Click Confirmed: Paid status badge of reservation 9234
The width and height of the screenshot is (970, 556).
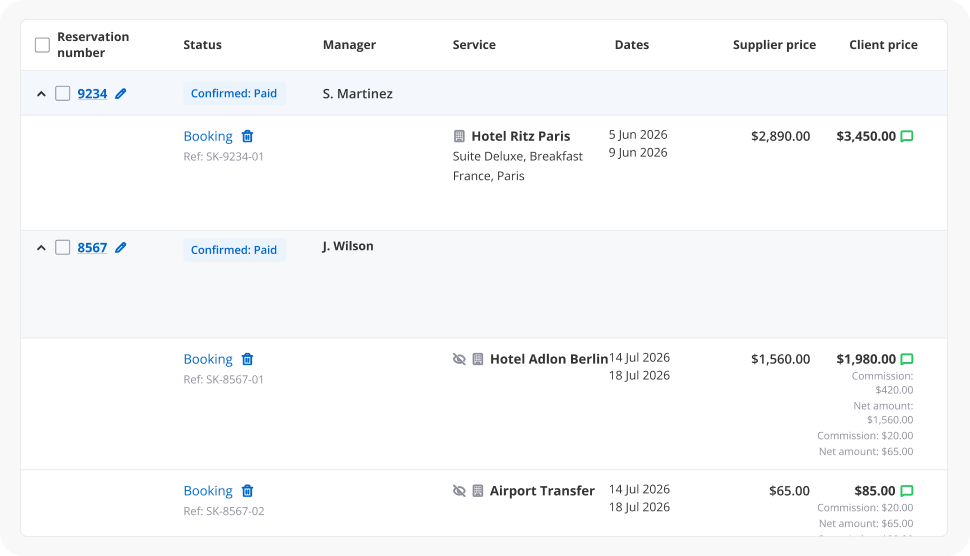(234, 93)
